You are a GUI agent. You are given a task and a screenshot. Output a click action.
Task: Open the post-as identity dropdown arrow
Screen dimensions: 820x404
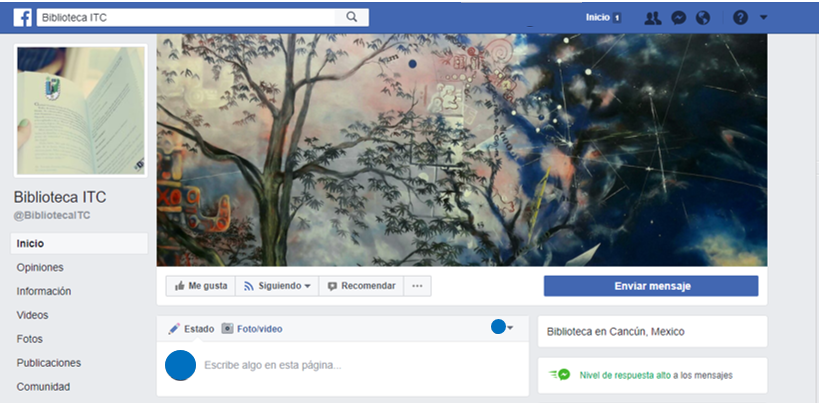coord(510,328)
